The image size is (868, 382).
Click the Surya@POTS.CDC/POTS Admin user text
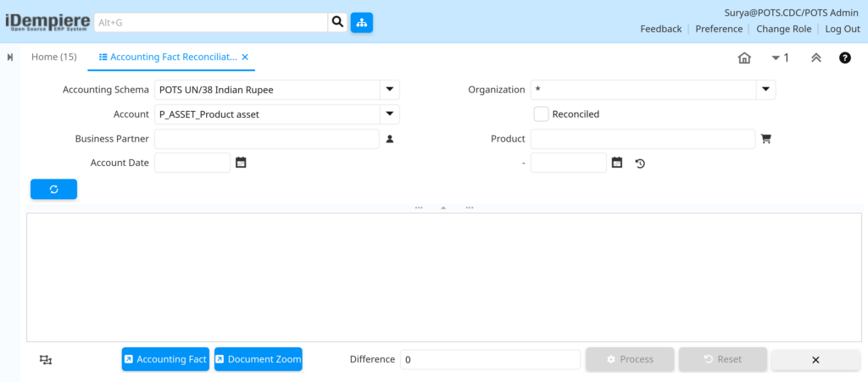793,13
